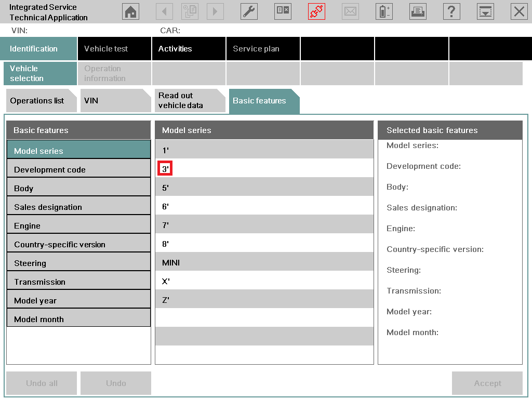The width and height of the screenshot is (532, 399).
Task: Open help with the question mark icon
Action: (x=451, y=11)
